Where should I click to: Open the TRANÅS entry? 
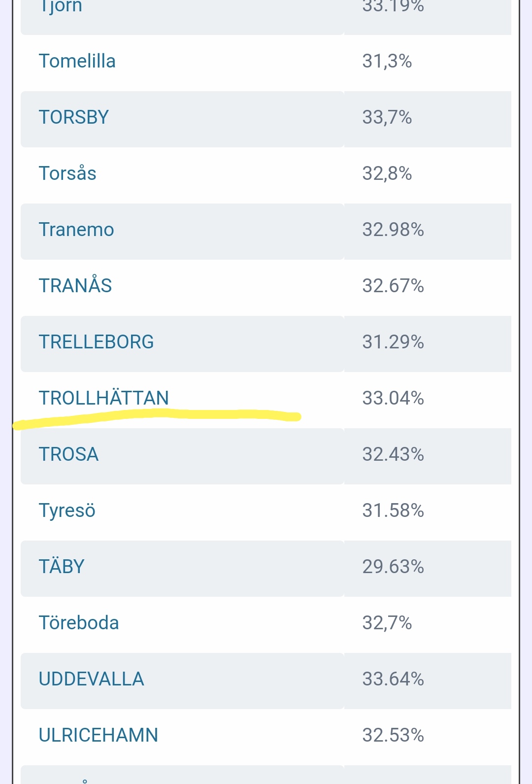[x=75, y=286]
